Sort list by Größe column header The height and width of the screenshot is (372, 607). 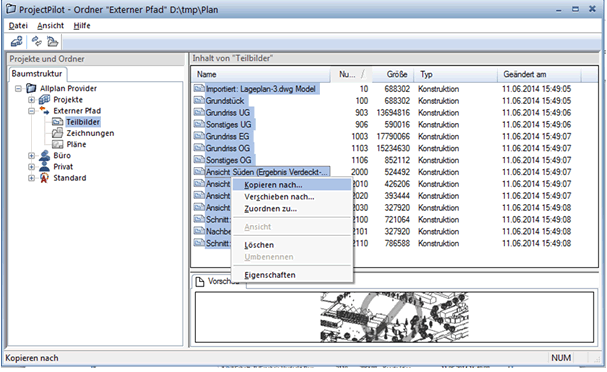pos(393,74)
